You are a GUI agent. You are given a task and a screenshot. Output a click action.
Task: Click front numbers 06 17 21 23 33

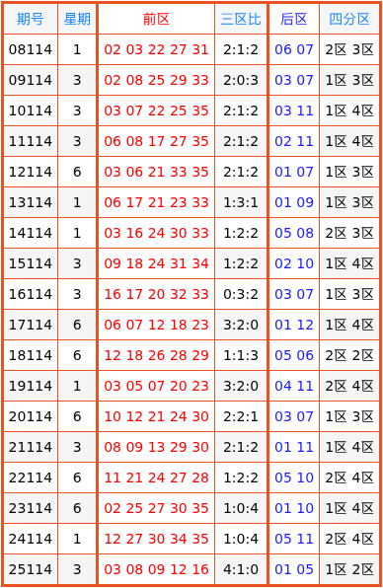(x=156, y=202)
